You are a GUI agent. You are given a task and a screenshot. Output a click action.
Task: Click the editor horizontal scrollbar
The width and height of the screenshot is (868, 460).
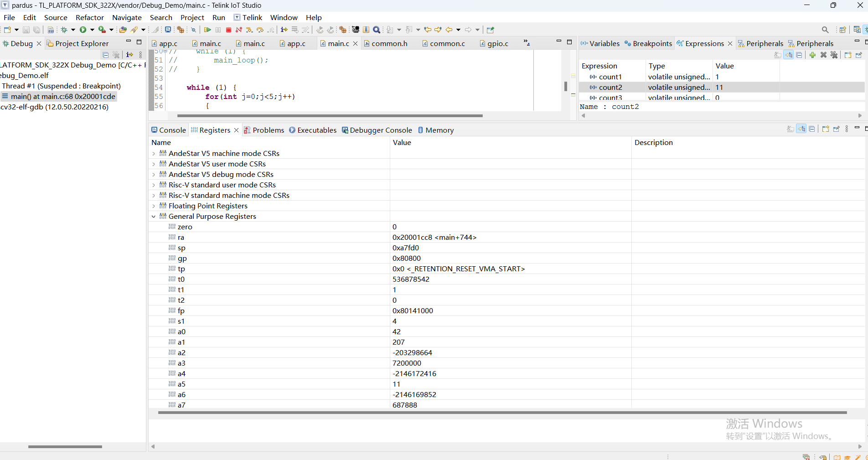click(330, 116)
